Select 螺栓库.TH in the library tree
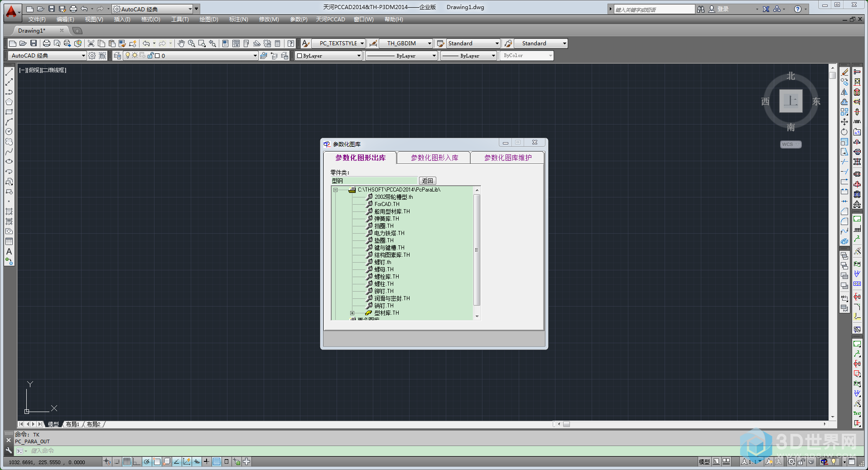Image resolution: width=868 pixels, height=470 pixels. 386,277
